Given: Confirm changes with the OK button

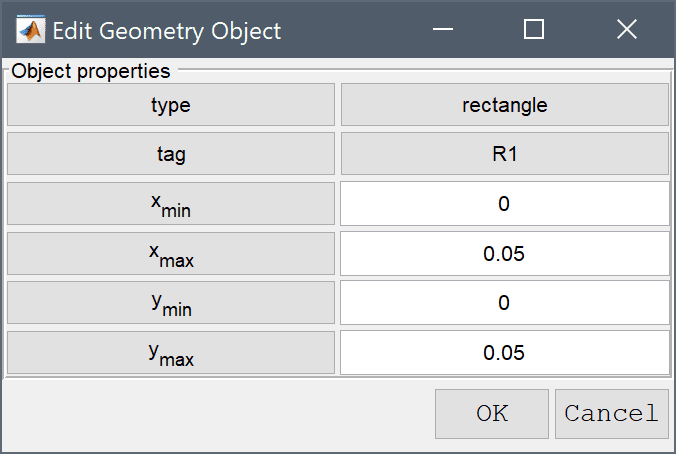Looking at the screenshot, I should tap(492, 414).
